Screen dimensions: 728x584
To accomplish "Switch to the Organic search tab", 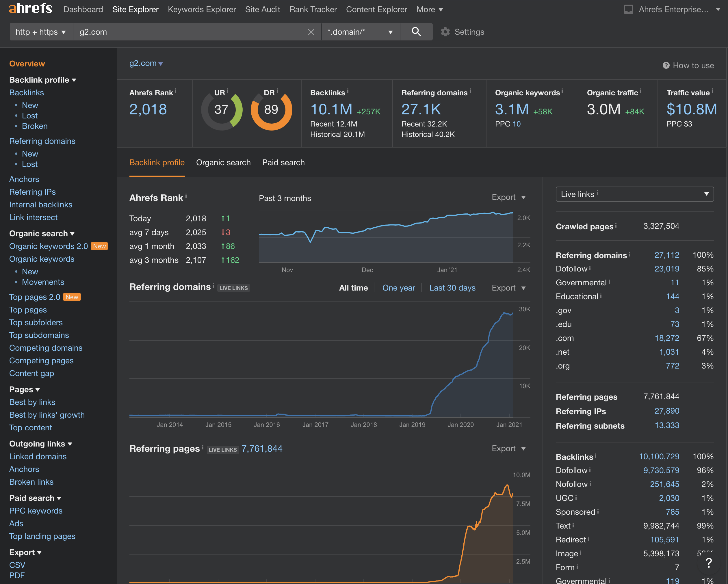I will tap(223, 162).
